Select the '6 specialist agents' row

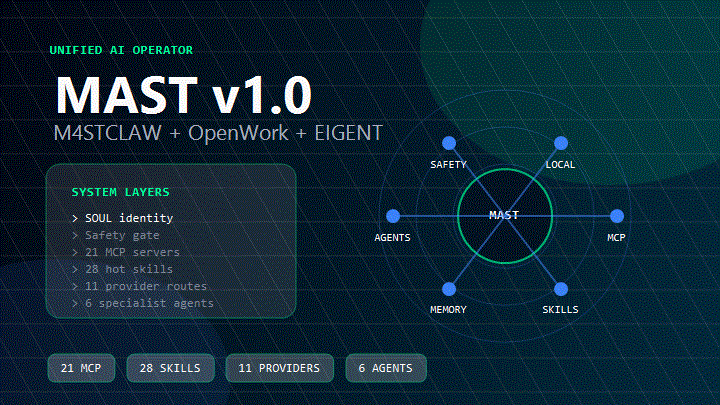click(x=143, y=303)
